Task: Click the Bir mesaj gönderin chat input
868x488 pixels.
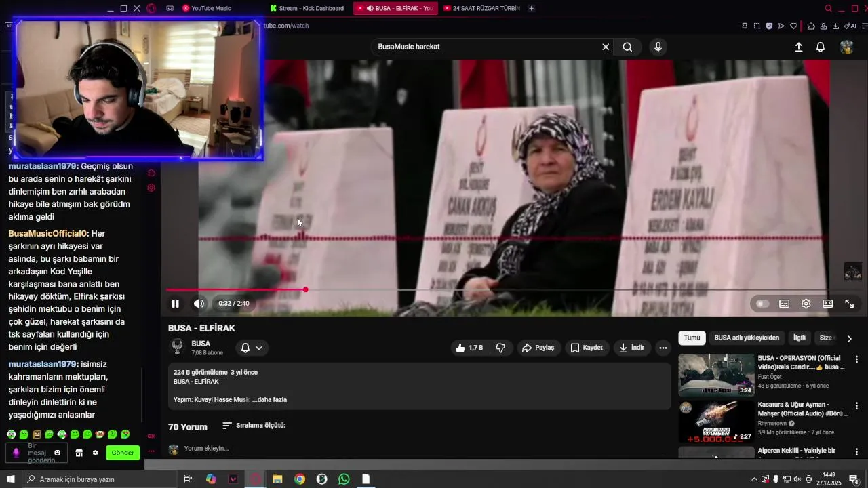Action: pos(41,453)
